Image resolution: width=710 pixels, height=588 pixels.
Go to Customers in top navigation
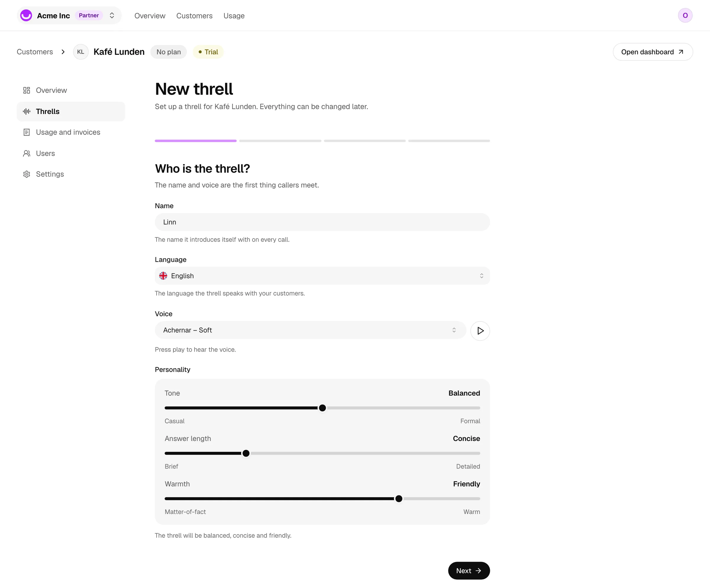point(194,16)
